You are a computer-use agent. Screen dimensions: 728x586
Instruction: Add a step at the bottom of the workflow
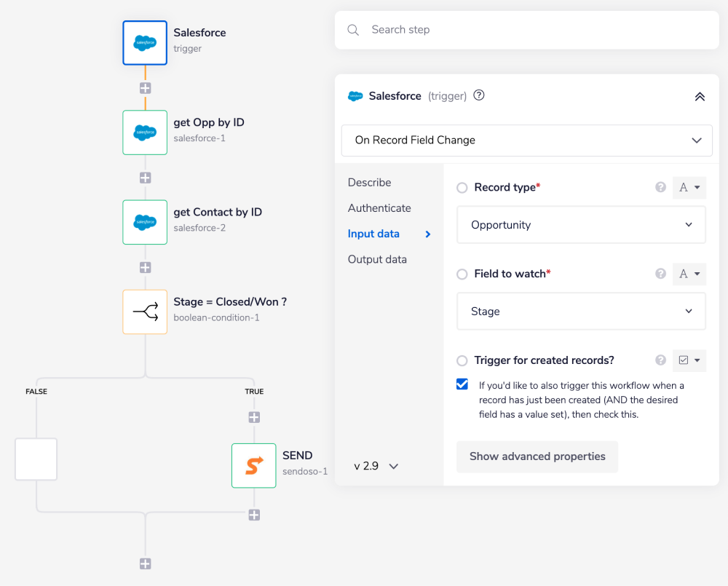(145, 563)
